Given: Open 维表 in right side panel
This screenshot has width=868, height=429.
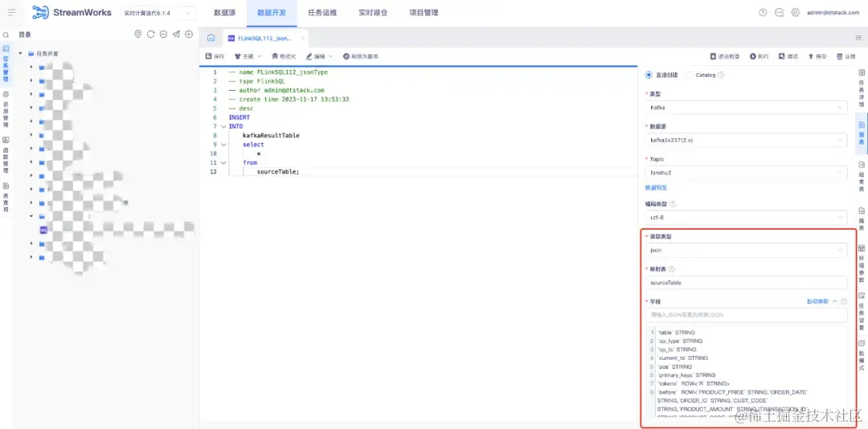Looking at the screenshot, I should pos(862,219).
